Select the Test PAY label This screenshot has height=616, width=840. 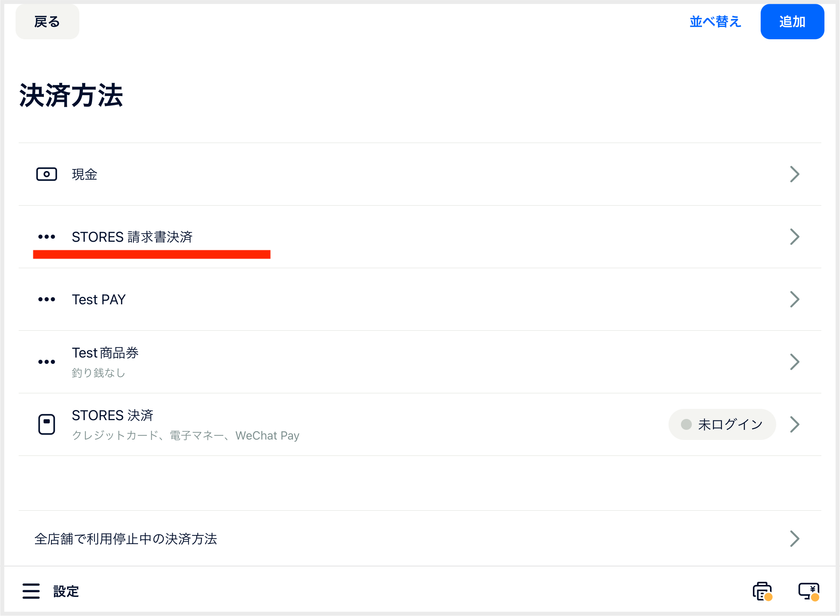coord(99,299)
